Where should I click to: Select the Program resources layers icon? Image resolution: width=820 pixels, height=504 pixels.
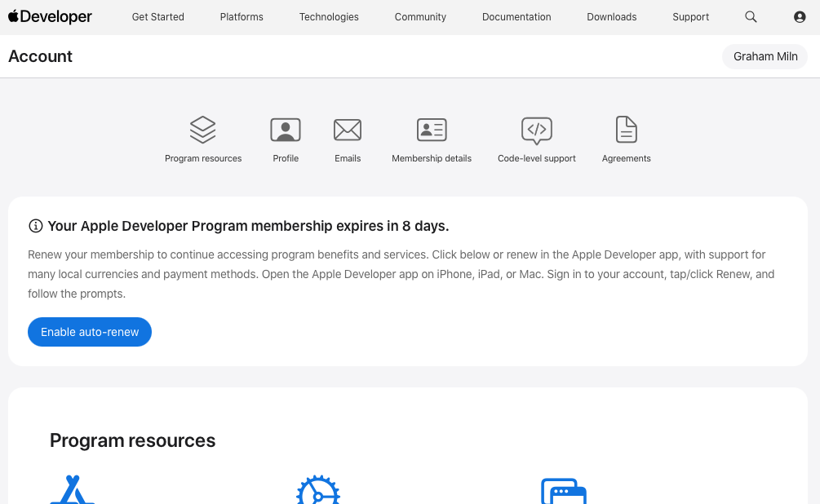point(203,130)
